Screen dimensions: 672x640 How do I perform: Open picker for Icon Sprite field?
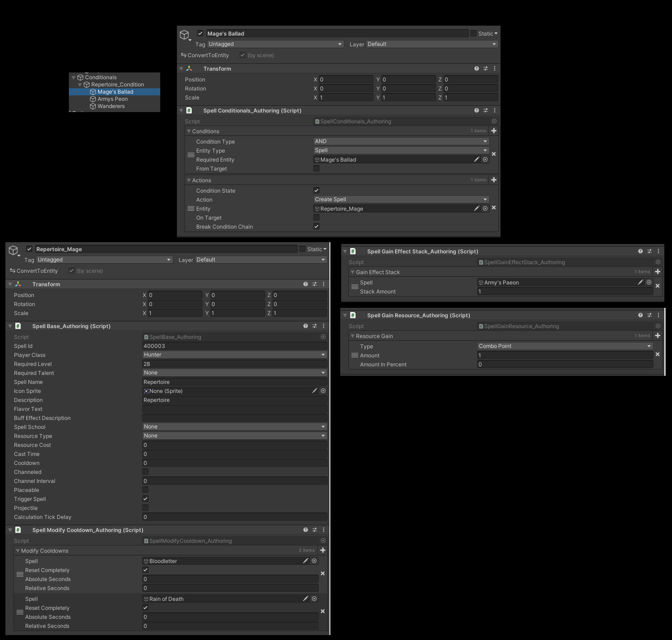pyautogui.click(x=323, y=391)
